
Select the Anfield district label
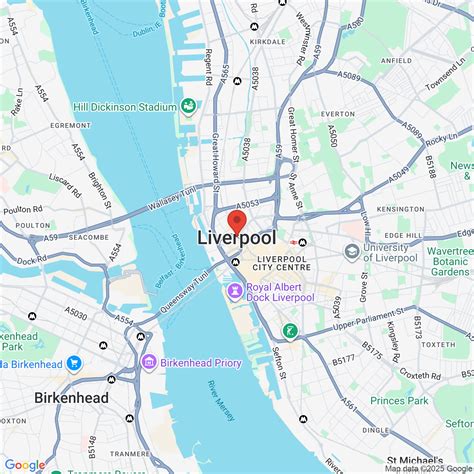click(x=396, y=61)
